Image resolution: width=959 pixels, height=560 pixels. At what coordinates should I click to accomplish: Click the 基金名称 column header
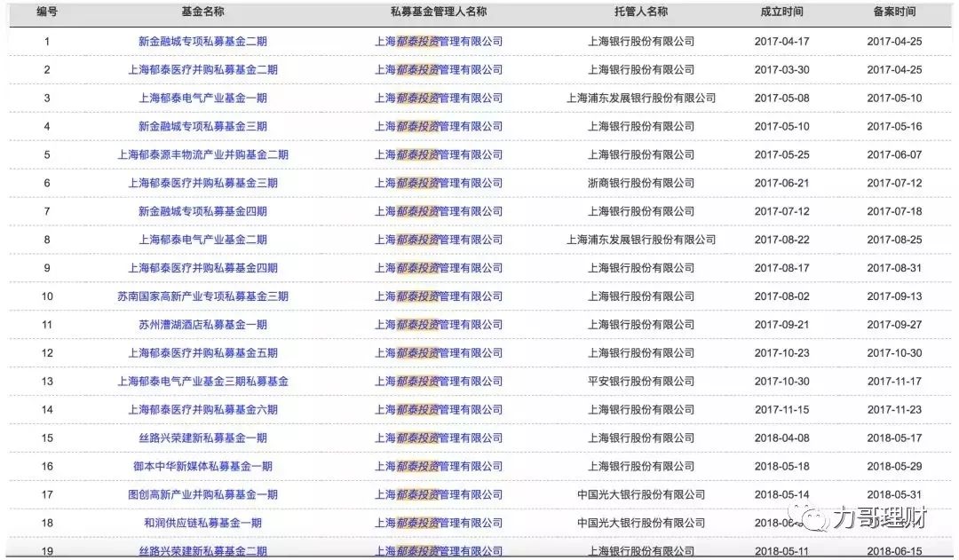coord(202,12)
